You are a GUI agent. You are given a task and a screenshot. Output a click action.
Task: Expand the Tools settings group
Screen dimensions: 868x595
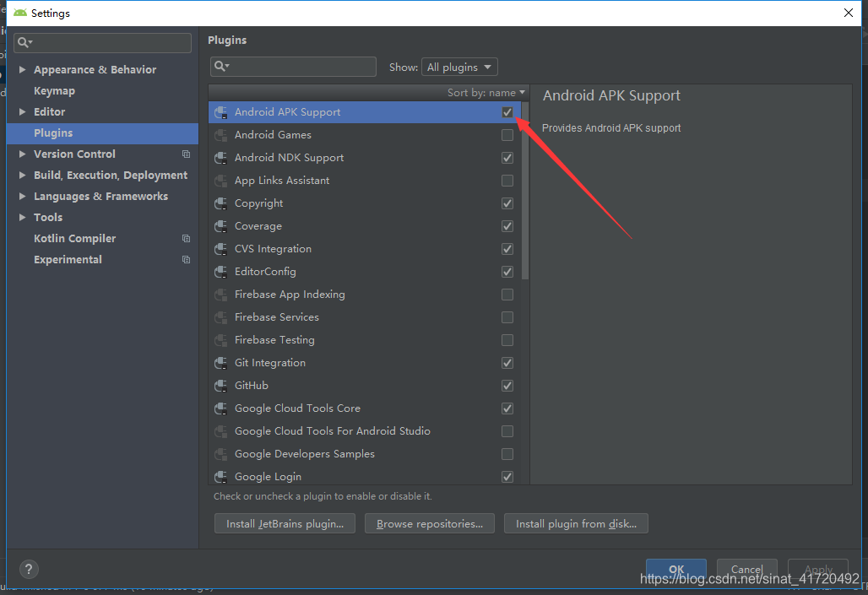pyautogui.click(x=22, y=217)
